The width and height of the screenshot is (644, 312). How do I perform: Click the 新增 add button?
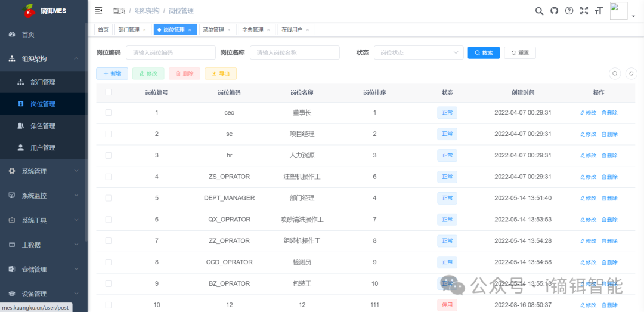coord(112,73)
